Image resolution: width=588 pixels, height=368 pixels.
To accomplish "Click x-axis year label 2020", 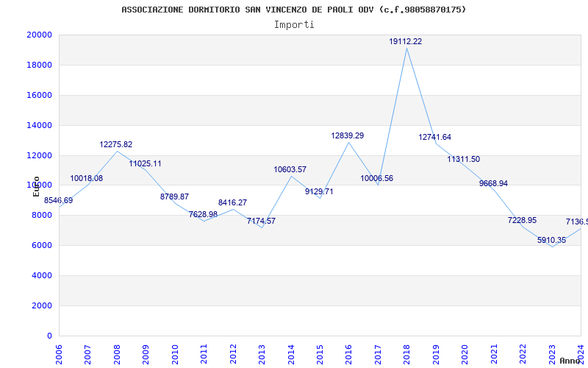I will tap(465, 355).
